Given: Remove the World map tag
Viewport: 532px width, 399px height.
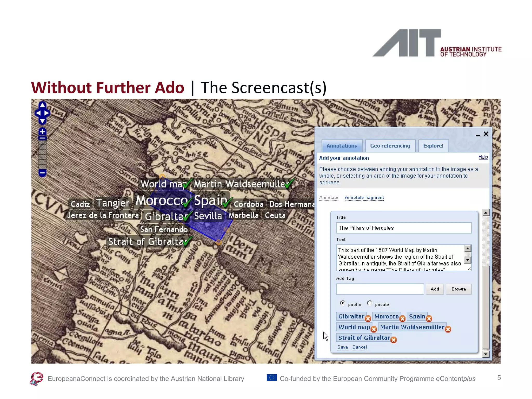Looking at the screenshot, I should tap(374, 329).
